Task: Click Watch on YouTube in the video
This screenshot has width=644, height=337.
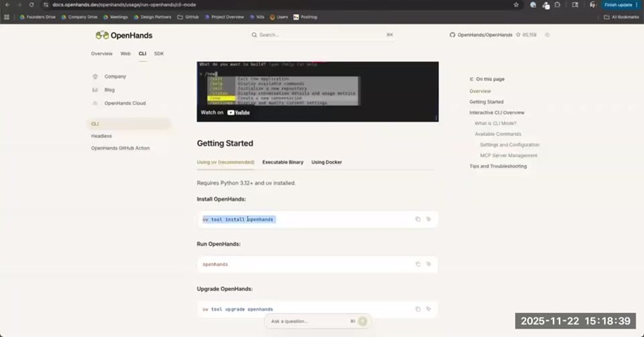Action: click(225, 113)
